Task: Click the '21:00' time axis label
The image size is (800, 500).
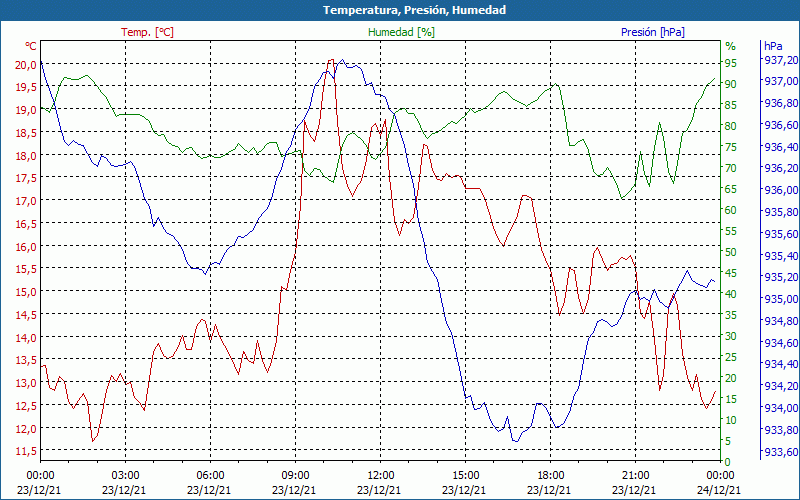Action: [635, 476]
